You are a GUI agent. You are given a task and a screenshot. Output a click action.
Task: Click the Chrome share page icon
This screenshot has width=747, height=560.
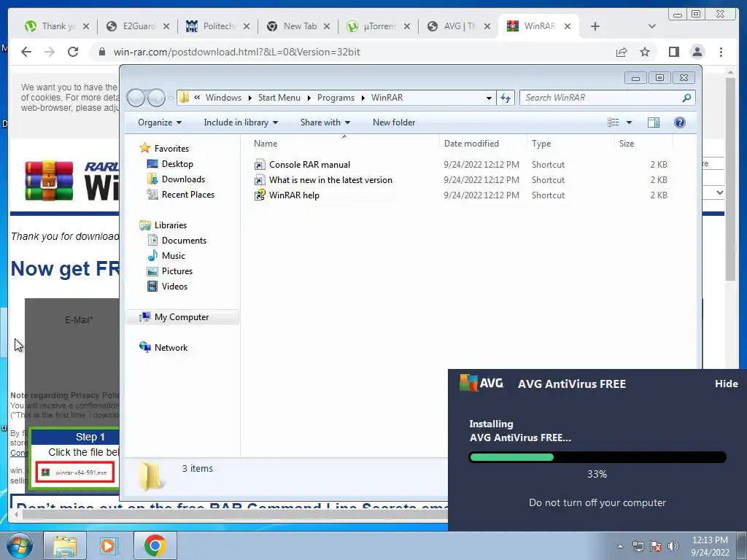tap(622, 52)
